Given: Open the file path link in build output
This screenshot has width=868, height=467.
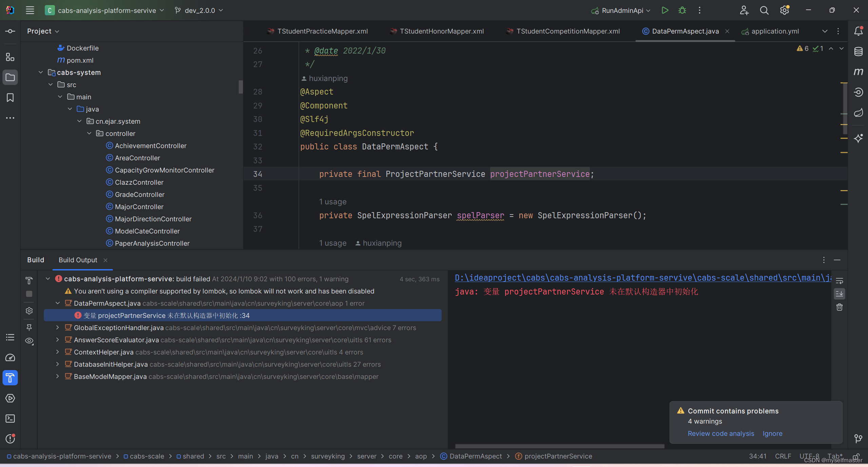Looking at the screenshot, I should click(643, 278).
